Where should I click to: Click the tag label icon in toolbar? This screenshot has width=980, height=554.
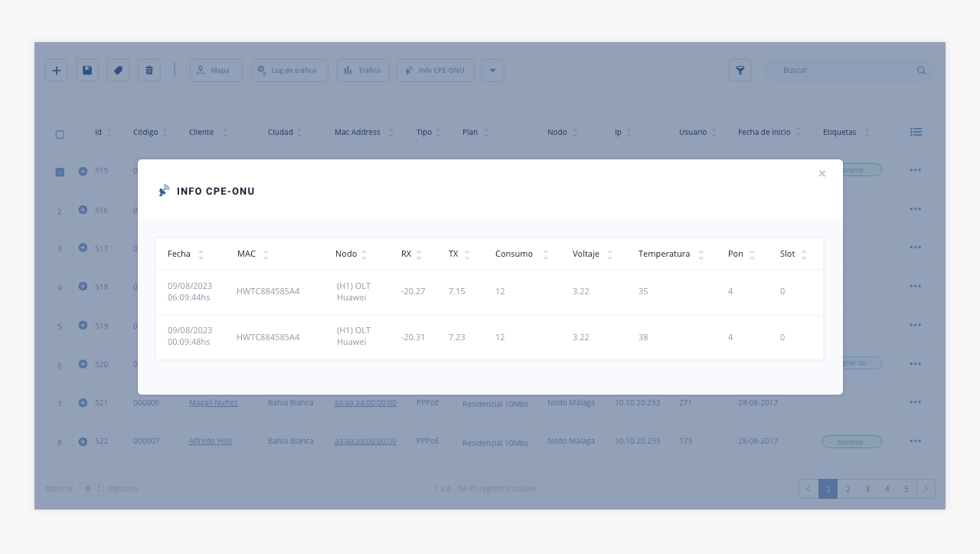click(118, 70)
